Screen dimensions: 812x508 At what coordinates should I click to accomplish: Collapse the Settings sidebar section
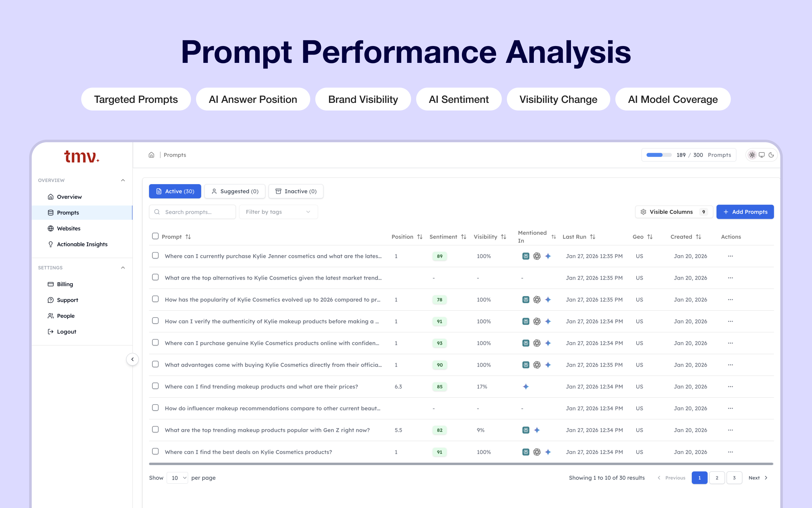(123, 268)
